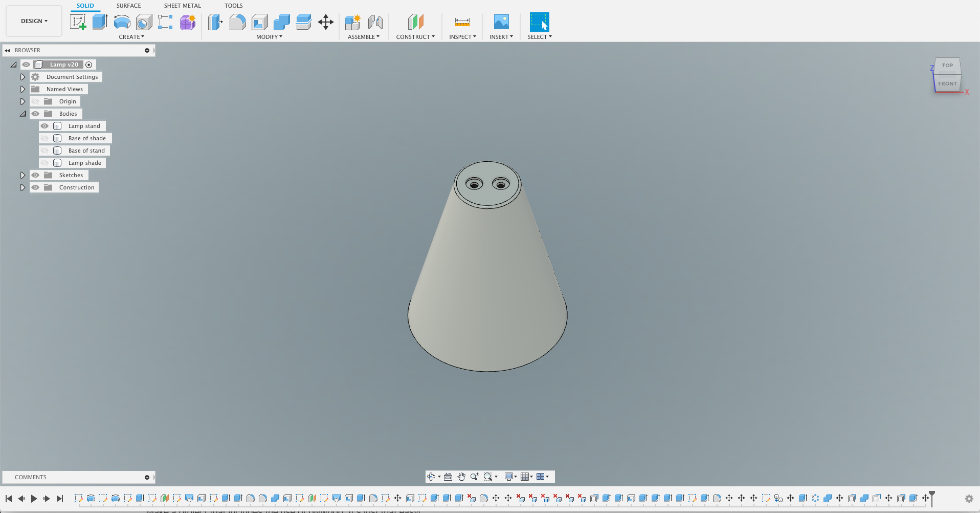The height and width of the screenshot is (513, 980).
Task: Open the DESIGN dropdown
Action: point(33,21)
